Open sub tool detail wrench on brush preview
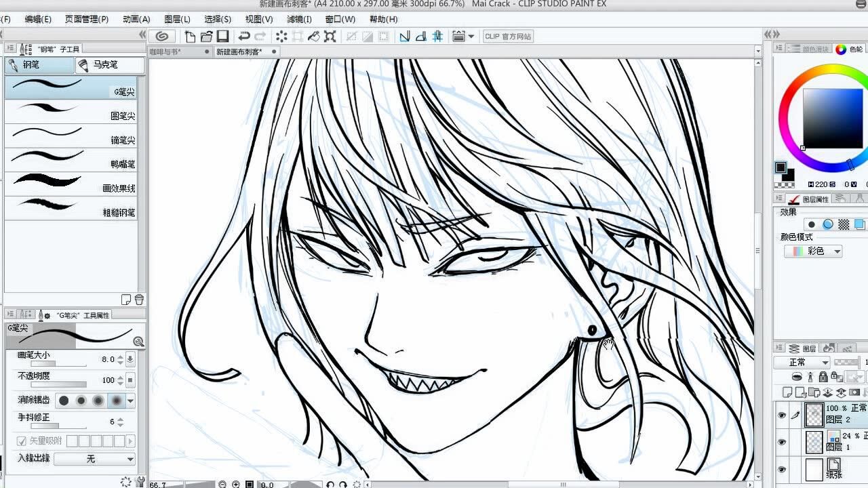This screenshot has width=868, height=488. 138,342
